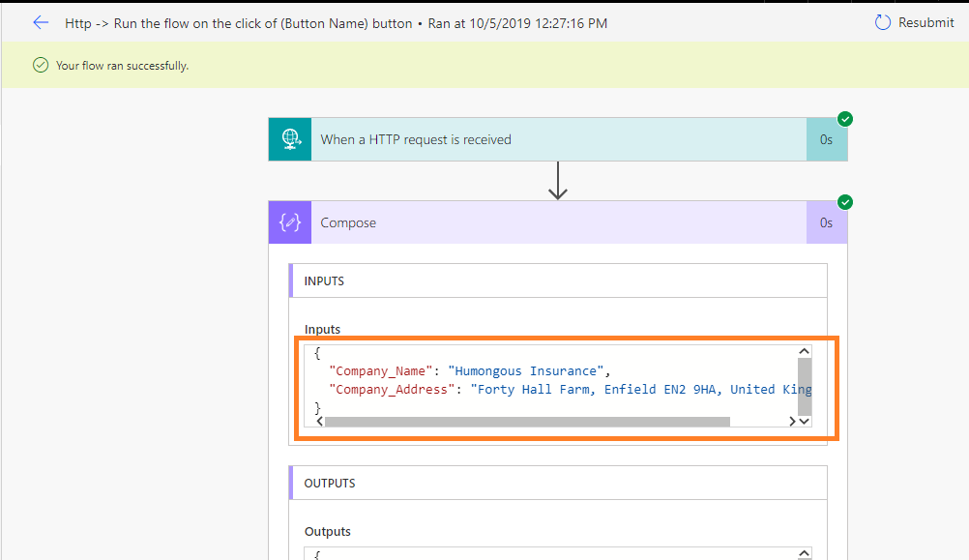969x560 pixels.
Task: Click the HTTP trigger 0s duration badge
Action: pyautogui.click(x=826, y=139)
